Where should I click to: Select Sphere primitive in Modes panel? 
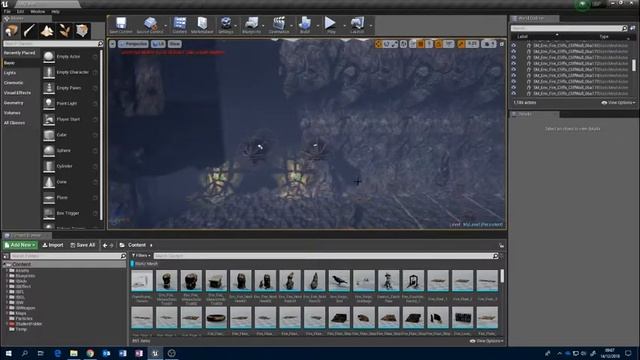(71, 151)
